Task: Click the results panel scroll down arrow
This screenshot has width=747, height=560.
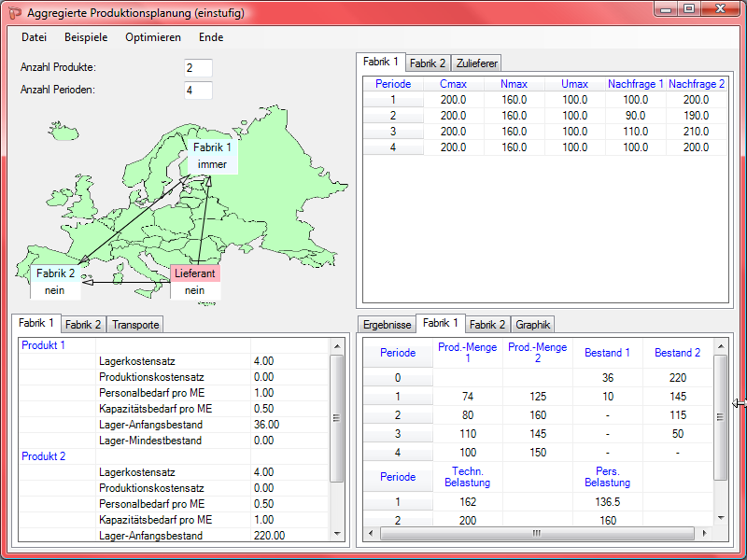Action: tap(720, 517)
